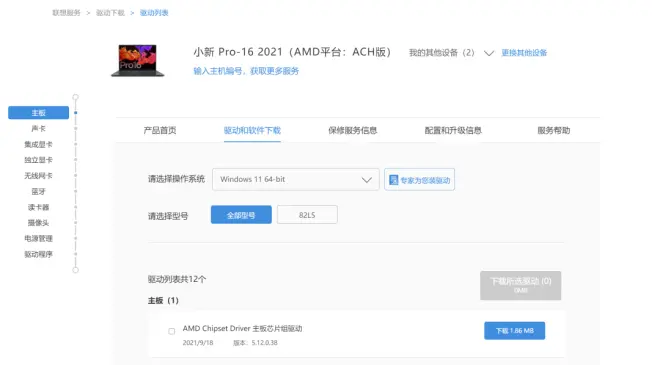The height and width of the screenshot is (365, 660).
Task: Select 全部型号 model filter
Action: point(241,215)
